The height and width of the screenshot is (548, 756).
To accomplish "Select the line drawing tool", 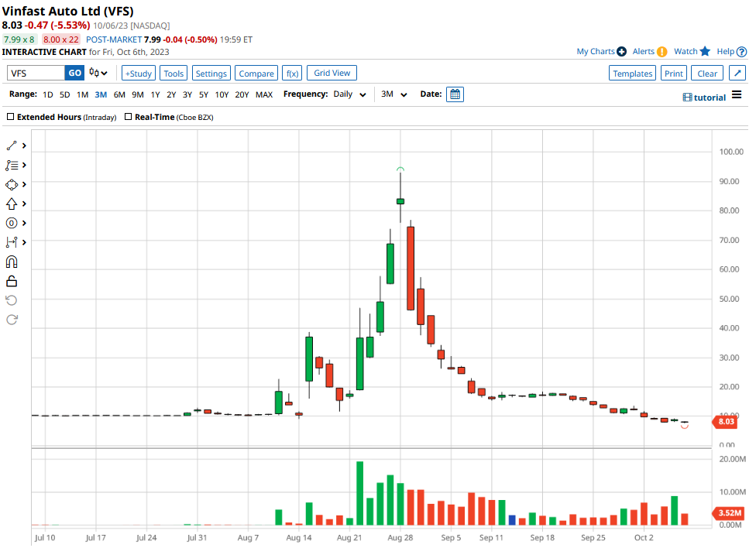I will click(x=12, y=146).
